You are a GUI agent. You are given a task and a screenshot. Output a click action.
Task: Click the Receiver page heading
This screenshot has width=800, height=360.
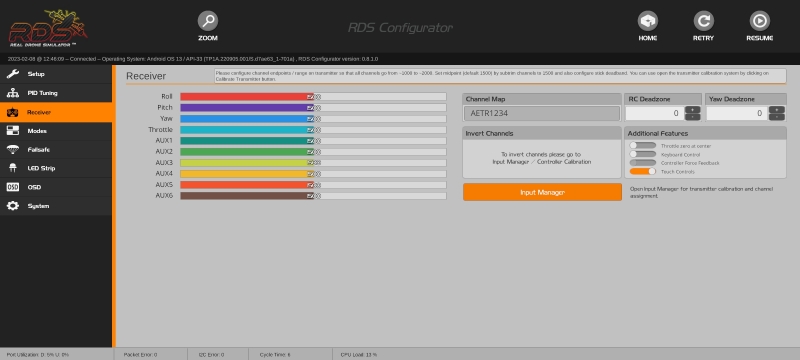point(146,76)
